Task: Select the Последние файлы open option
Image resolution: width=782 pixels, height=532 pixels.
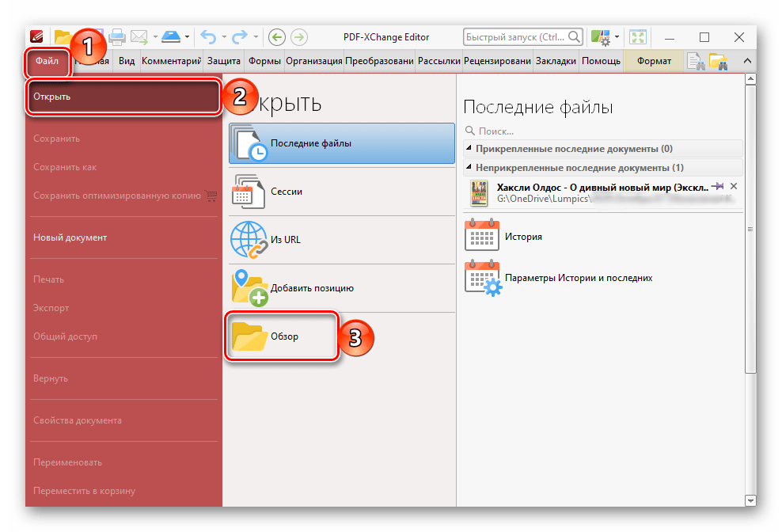Action: (x=342, y=143)
